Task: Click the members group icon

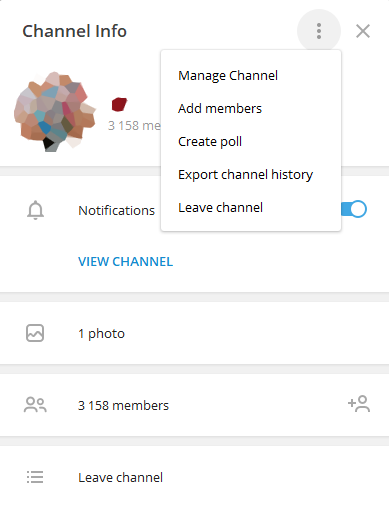Action: pyautogui.click(x=35, y=405)
